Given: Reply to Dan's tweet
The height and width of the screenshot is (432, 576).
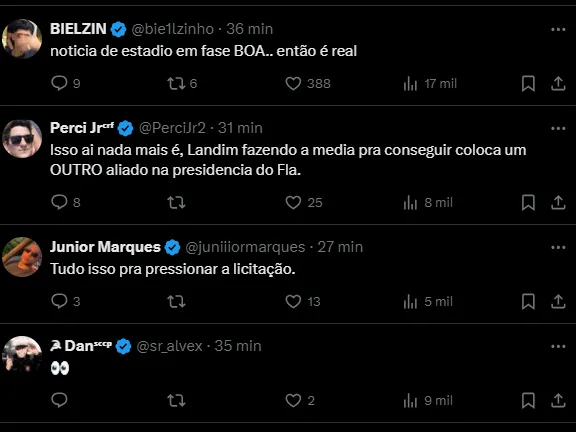Looking at the screenshot, I should click(x=59, y=400).
